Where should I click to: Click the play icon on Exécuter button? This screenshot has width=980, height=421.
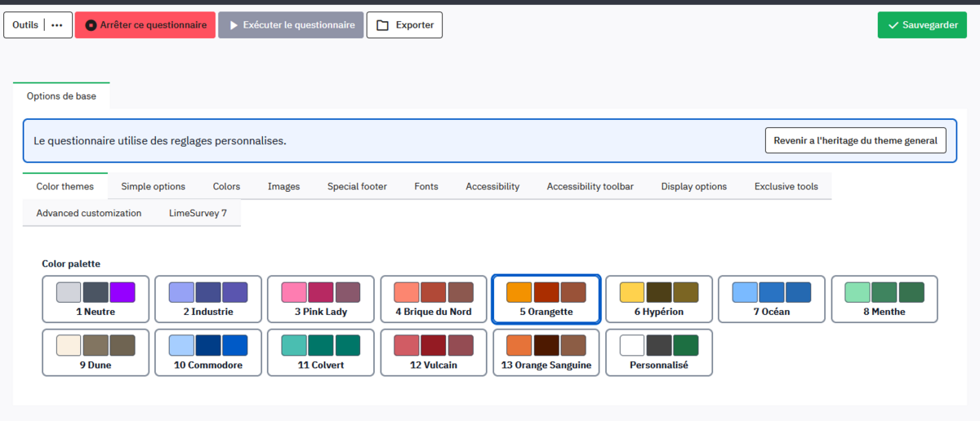[x=234, y=25]
